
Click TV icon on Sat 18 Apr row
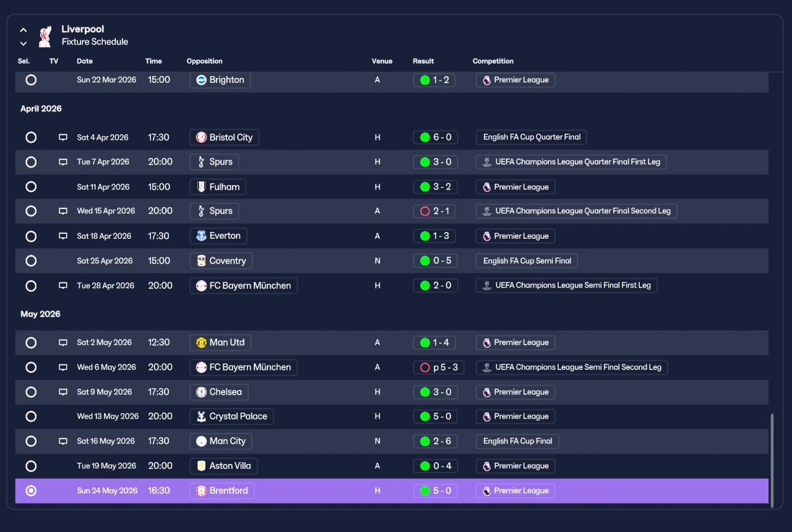63,236
